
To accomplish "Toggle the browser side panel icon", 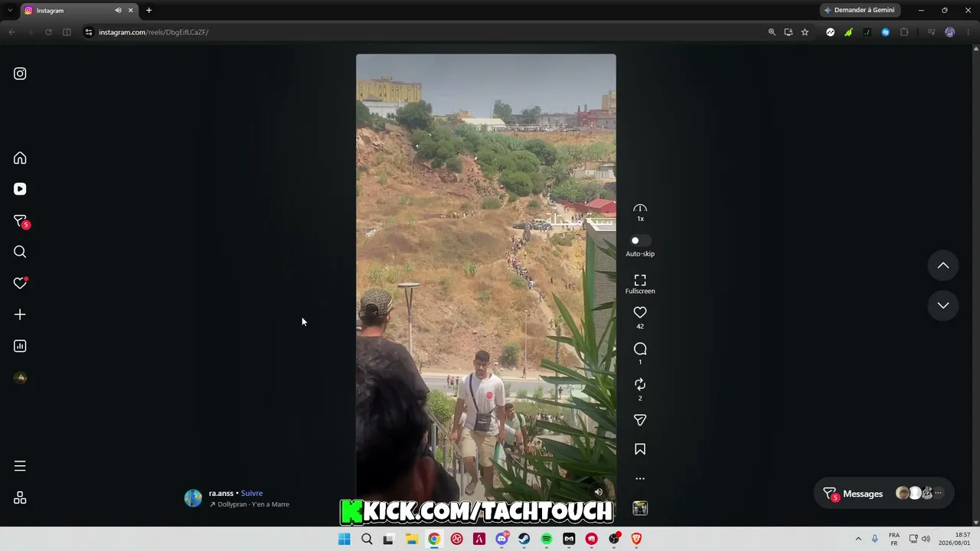I will pos(67,32).
